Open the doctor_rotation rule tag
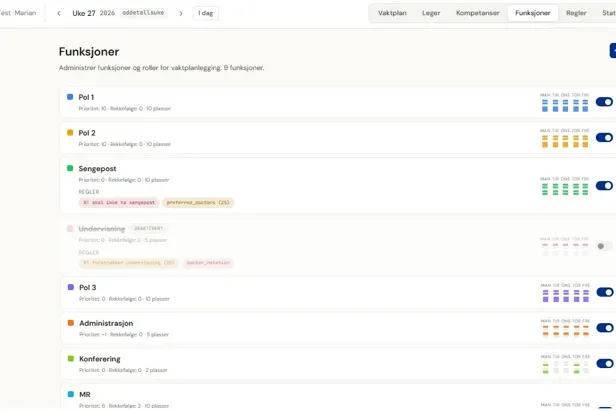Screen dimensions: 616x411 click(x=208, y=263)
